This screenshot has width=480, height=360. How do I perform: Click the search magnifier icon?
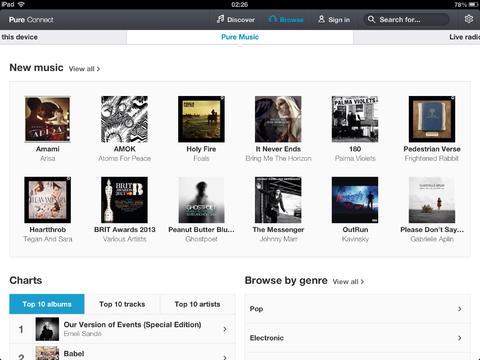371,19
